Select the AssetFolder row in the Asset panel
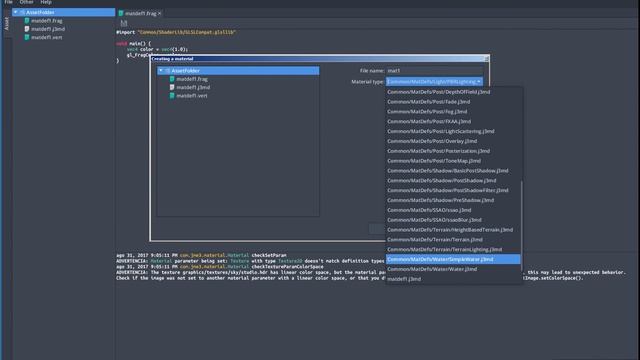The image size is (640, 360). [x=63, y=12]
